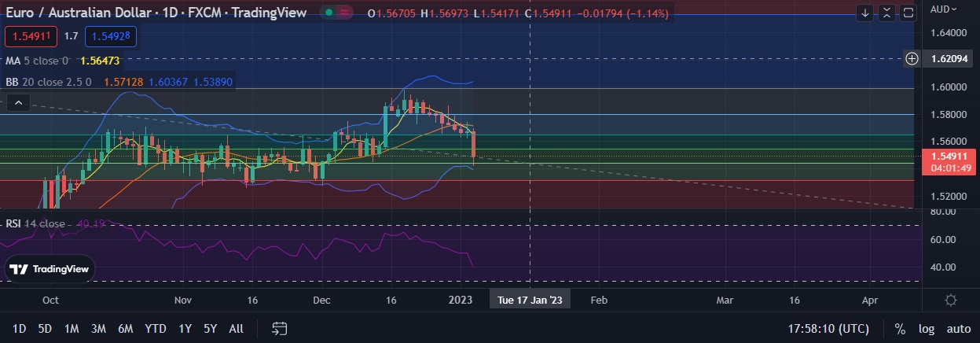This screenshot has height=343, width=980.
Task: Select the 6M time range
Action: [125, 328]
